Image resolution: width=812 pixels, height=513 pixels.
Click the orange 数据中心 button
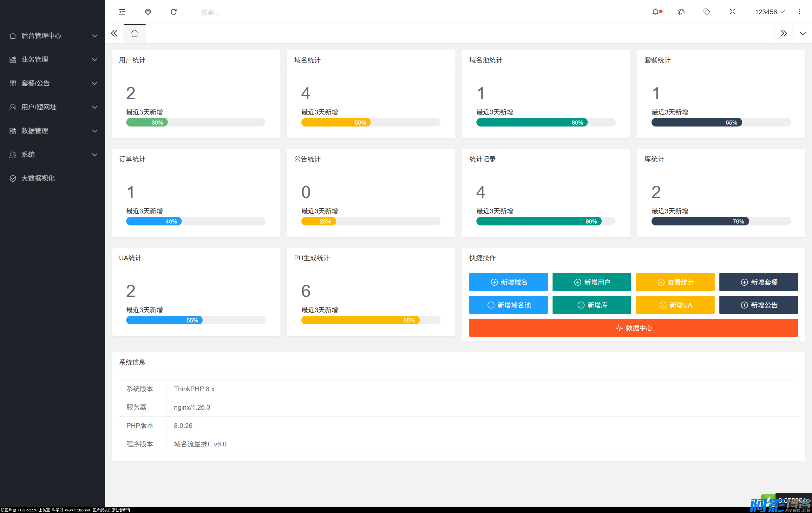(633, 328)
